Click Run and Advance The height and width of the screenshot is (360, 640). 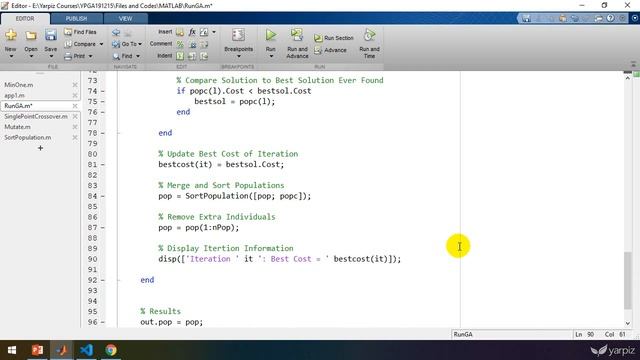point(297,43)
